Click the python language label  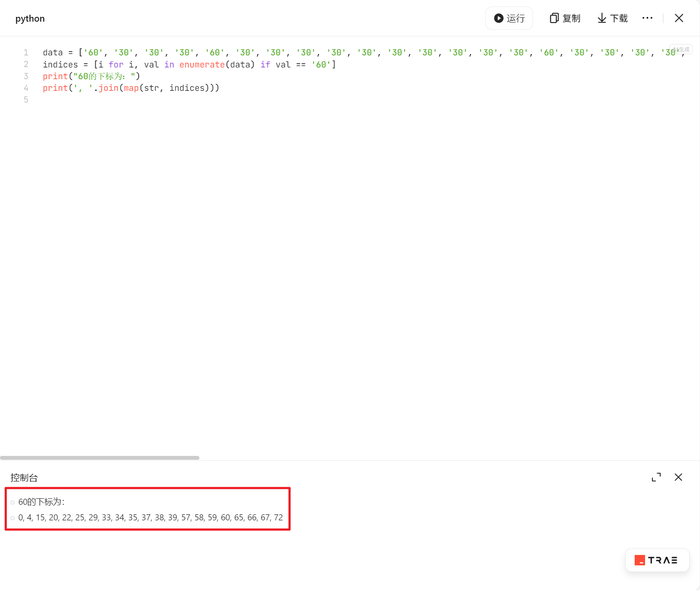coord(30,19)
